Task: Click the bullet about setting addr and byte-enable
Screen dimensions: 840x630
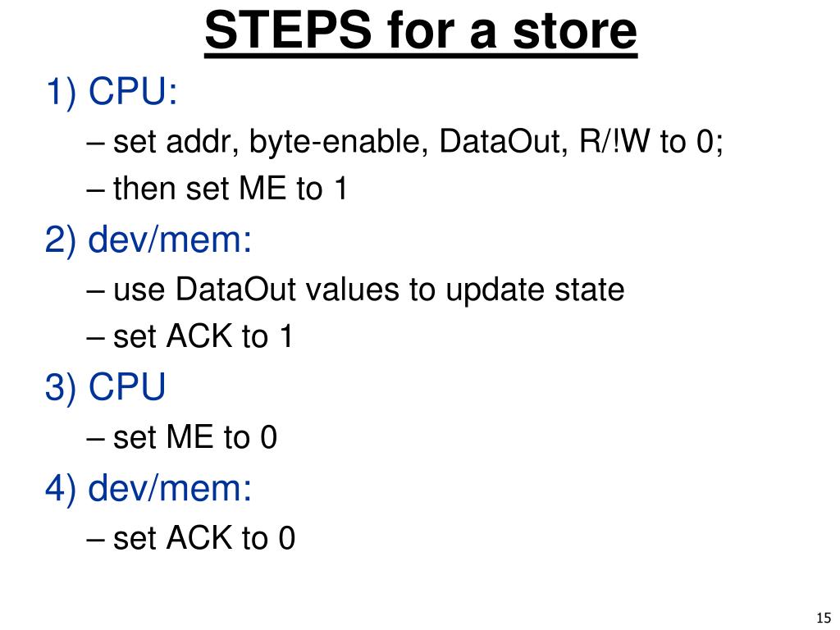Action: pyautogui.click(x=405, y=142)
